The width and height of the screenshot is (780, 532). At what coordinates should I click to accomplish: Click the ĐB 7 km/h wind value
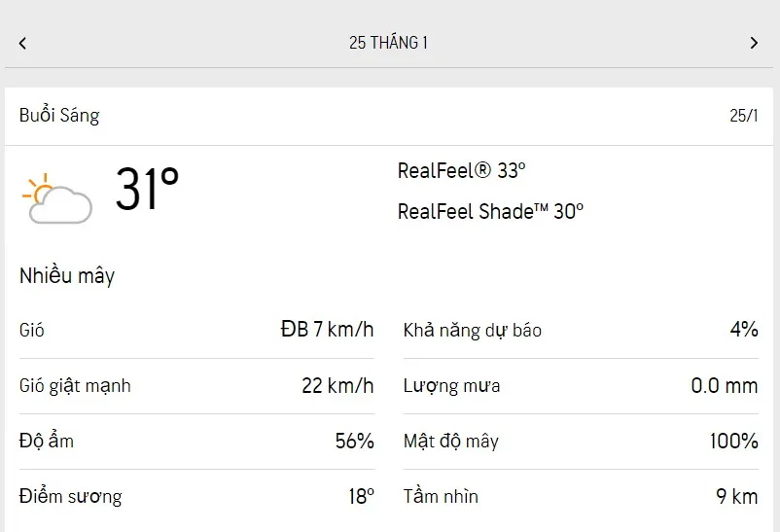[327, 330]
